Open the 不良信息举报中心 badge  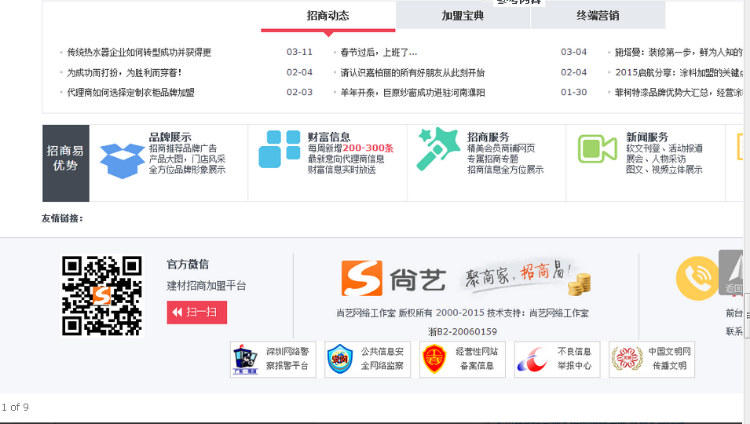click(x=557, y=359)
